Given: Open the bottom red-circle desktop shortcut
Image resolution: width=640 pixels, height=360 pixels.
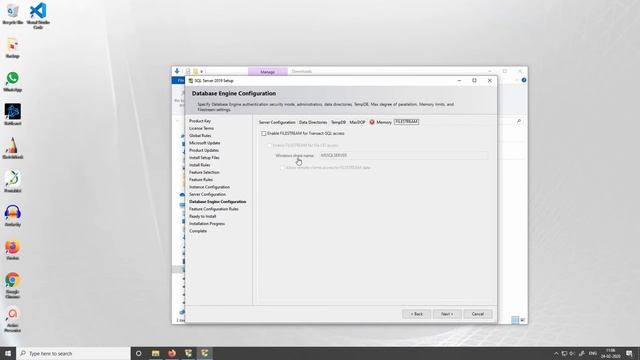Looking at the screenshot, I should 13,320.
